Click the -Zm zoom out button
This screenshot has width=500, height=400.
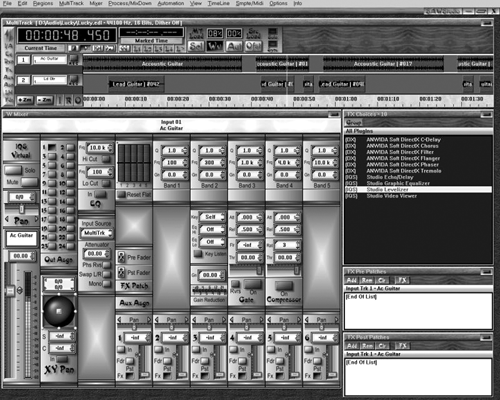click(x=44, y=100)
